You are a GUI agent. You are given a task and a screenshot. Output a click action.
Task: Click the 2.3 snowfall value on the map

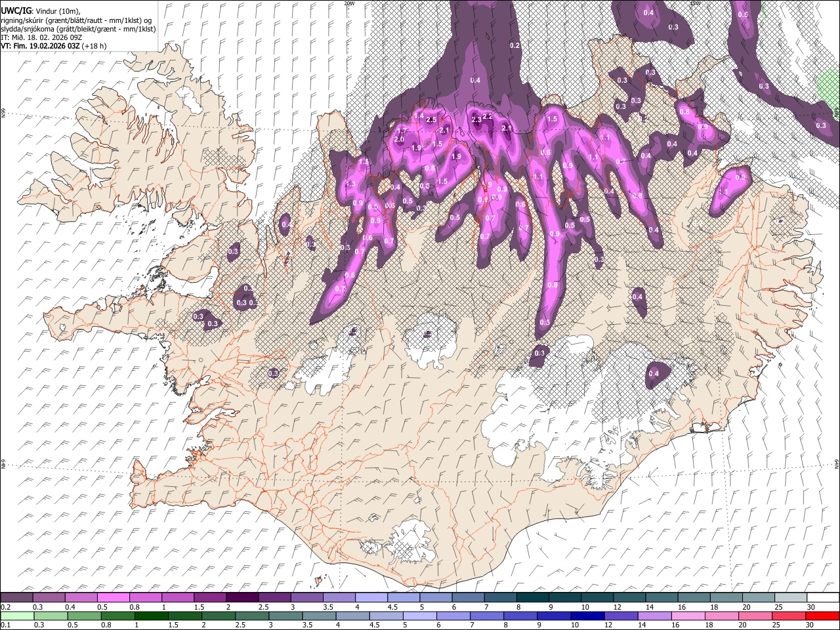477,120
